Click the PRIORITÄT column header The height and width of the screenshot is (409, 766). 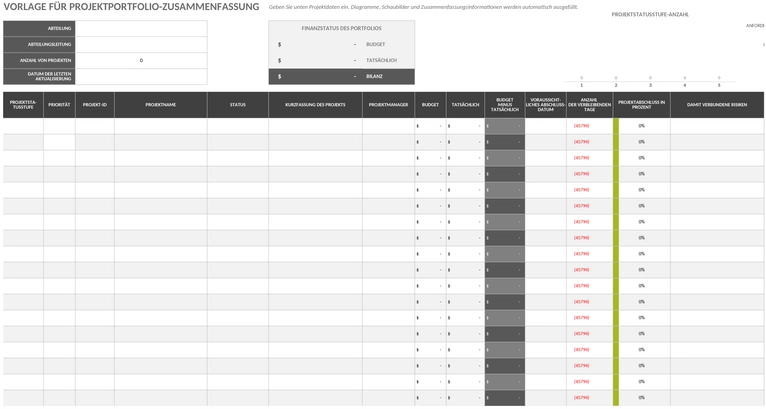[x=59, y=105]
